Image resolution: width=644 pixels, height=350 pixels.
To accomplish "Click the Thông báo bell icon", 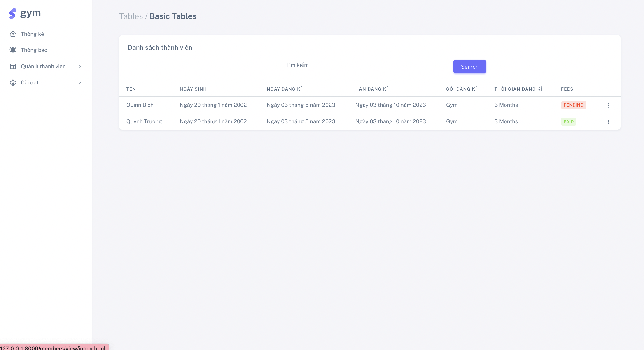I will click(13, 50).
